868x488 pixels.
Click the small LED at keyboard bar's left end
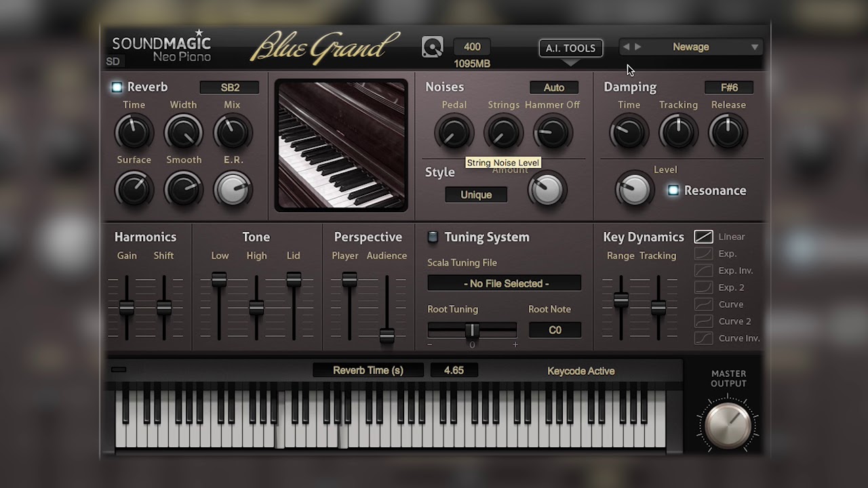119,369
